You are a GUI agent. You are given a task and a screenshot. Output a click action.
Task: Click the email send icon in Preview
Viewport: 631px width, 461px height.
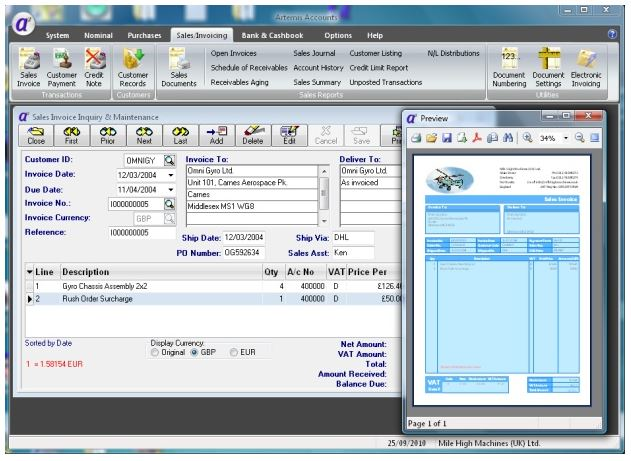point(493,138)
